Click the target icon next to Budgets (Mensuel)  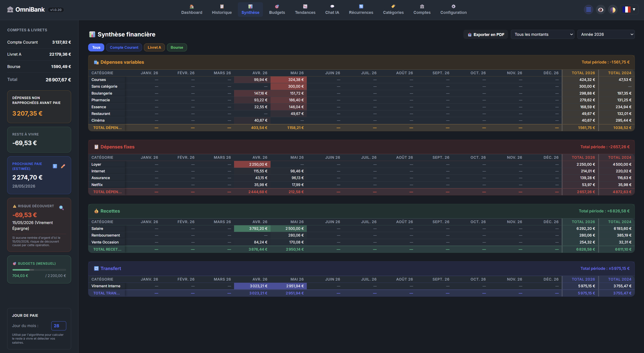click(15, 264)
